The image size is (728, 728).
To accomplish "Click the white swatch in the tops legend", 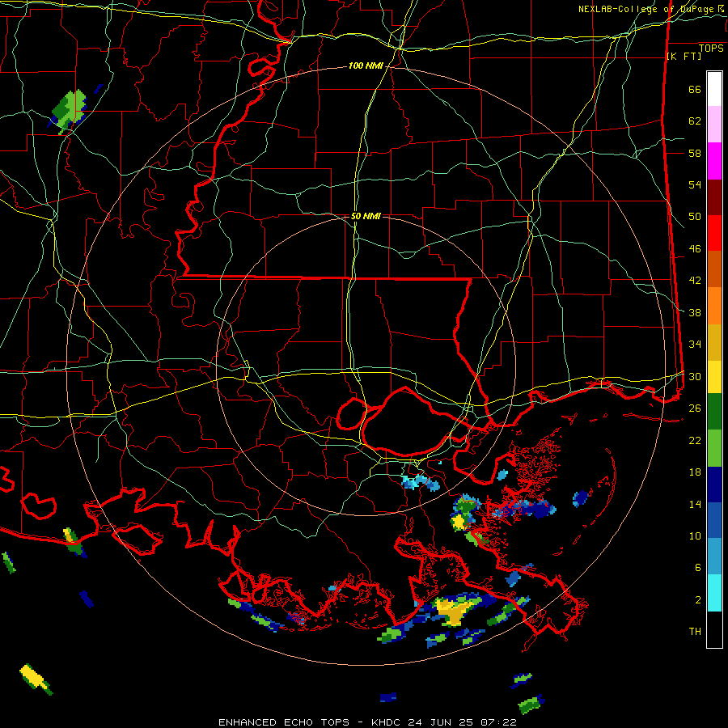I will 714,89.
